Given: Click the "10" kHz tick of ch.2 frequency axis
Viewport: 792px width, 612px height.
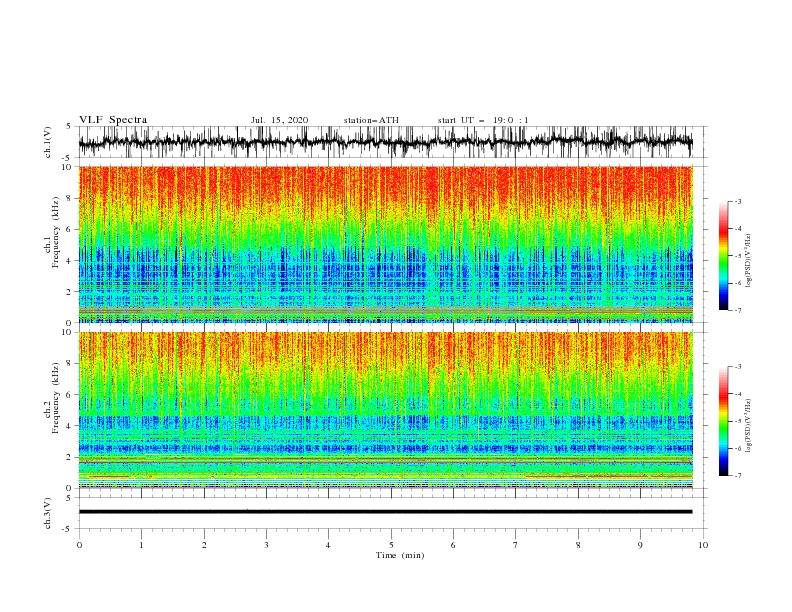Looking at the screenshot, I should point(68,332).
